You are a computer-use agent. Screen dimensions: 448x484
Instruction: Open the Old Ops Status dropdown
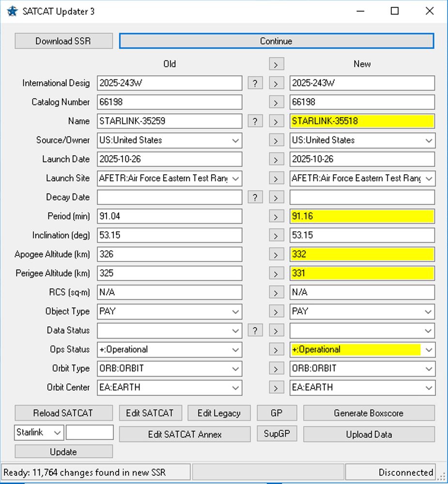[x=235, y=350]
